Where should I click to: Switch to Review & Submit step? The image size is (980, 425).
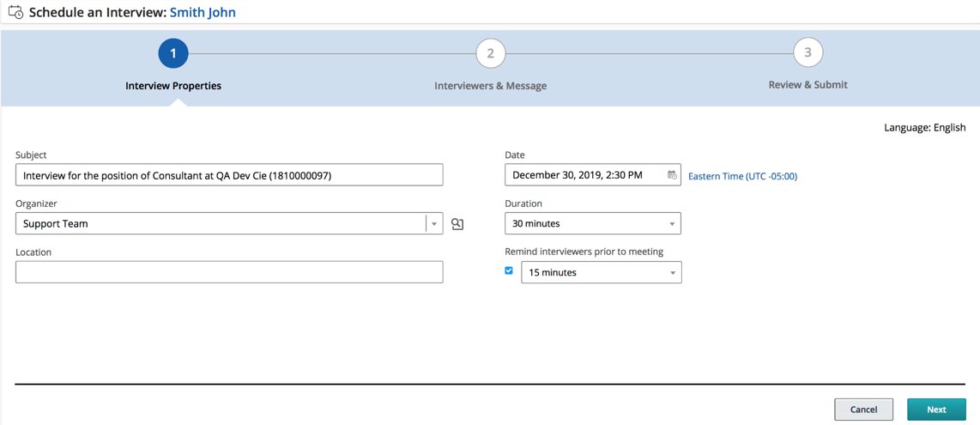point(808,85)
